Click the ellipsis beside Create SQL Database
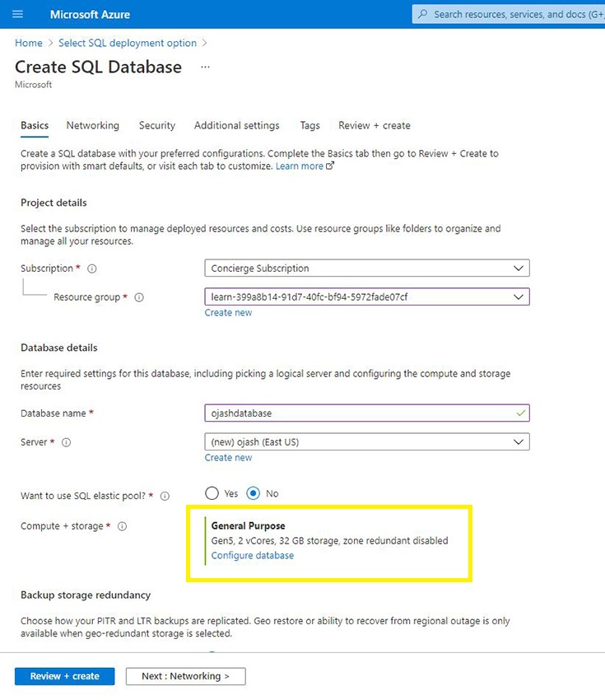The height and width of the screenshot is (700, 605). pyautogui.click(x=205, y=68)
